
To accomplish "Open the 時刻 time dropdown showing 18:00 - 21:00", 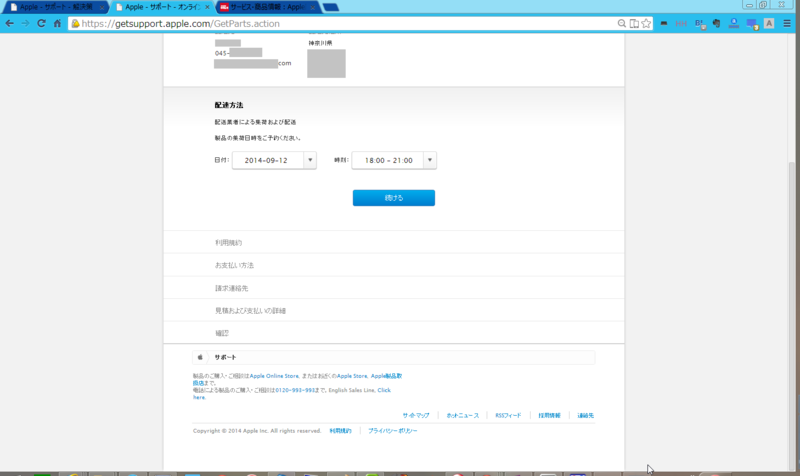I will [394, 160].
